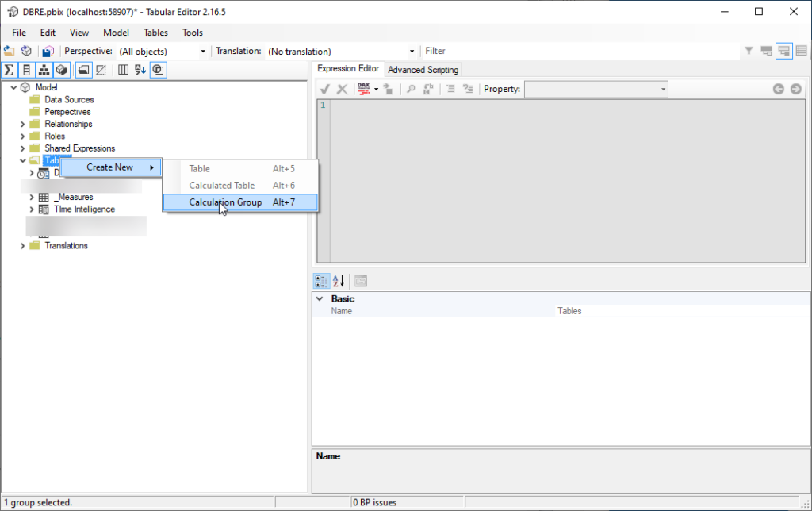Collapse the Basic property category

320,298
